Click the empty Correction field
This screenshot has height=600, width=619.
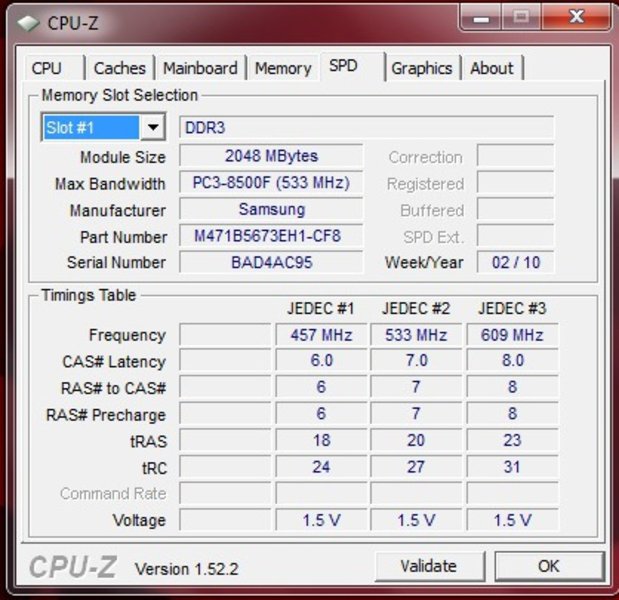pos(515,156)
